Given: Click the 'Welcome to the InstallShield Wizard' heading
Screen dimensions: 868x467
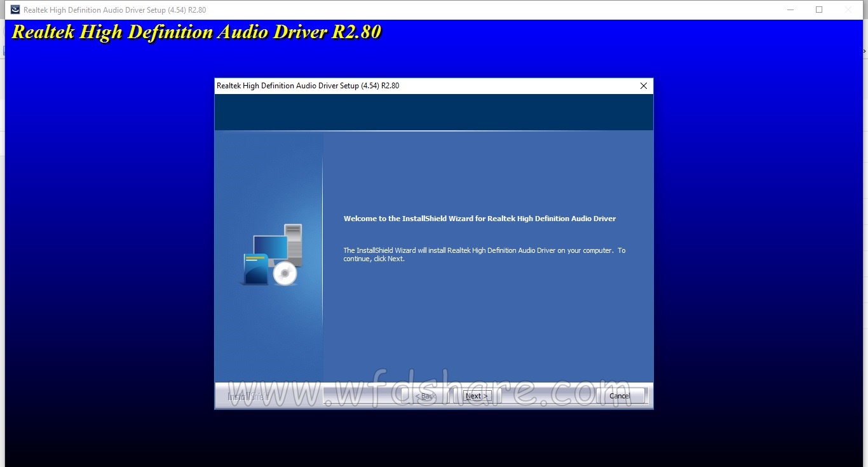Looking at the screenshot, I should (x=480, y=219).
